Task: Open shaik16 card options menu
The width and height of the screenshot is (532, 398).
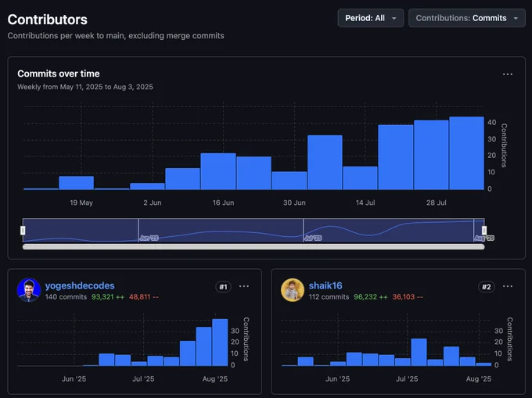Action: [508, 286]
